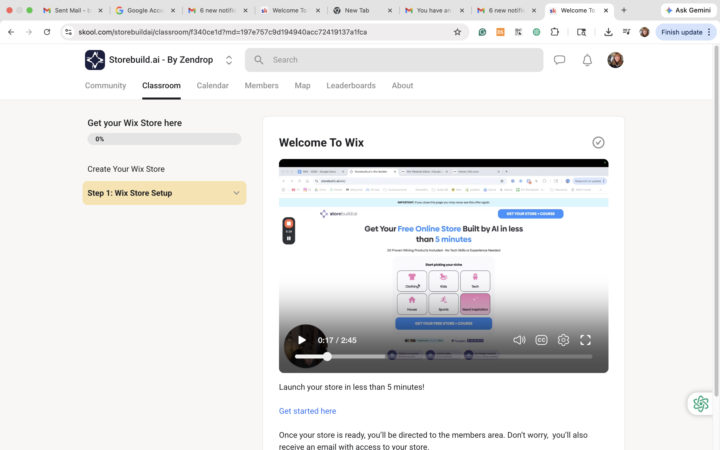Click the Welcome To Wix lesson title
This screenshot has height=450, width=720.
click(x=321, y=142)
